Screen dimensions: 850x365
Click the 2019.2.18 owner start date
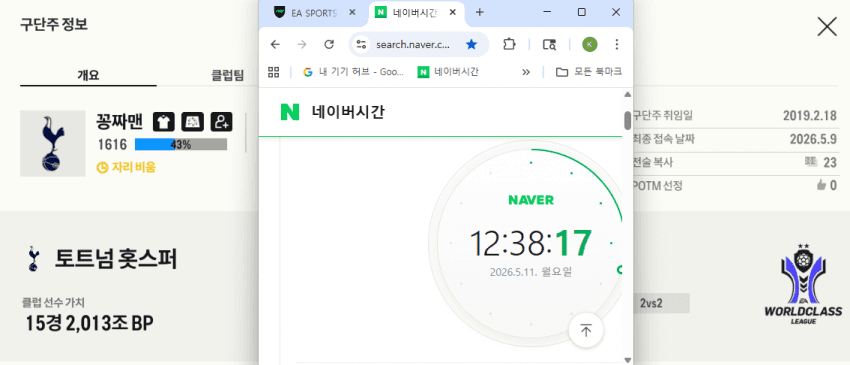pos(809,116)
